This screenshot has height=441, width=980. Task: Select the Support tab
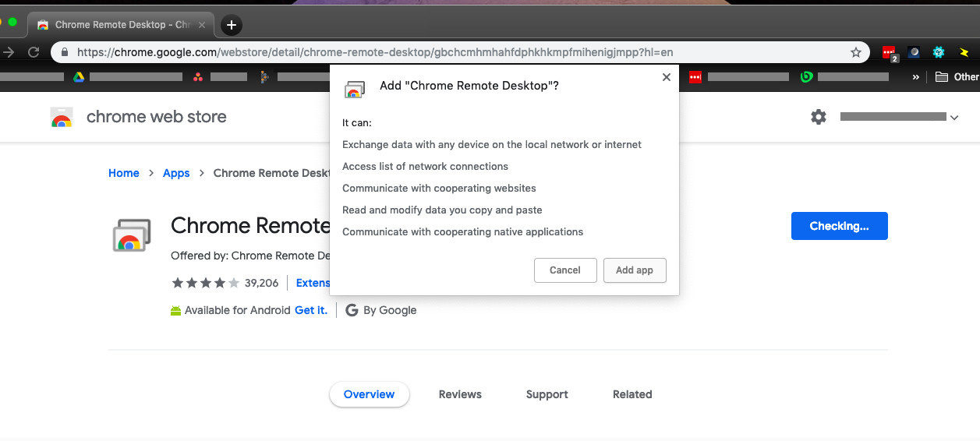[547, 394]
